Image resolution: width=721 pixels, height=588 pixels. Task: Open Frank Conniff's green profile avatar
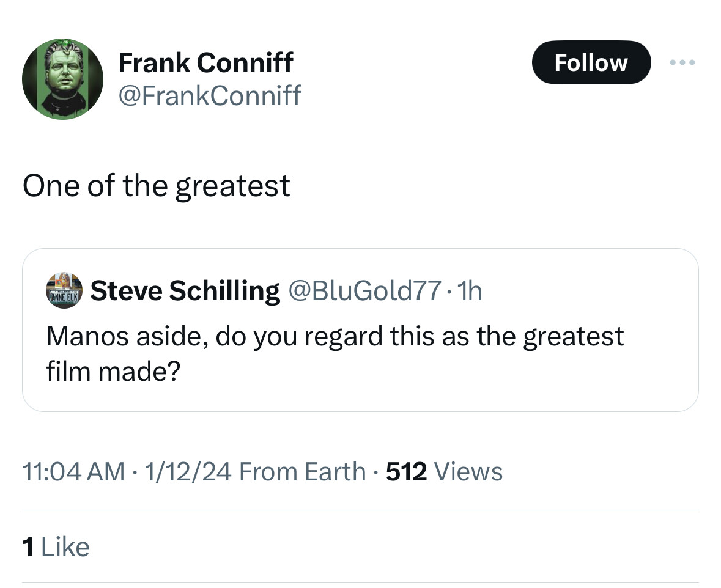[x=62, y=79]
